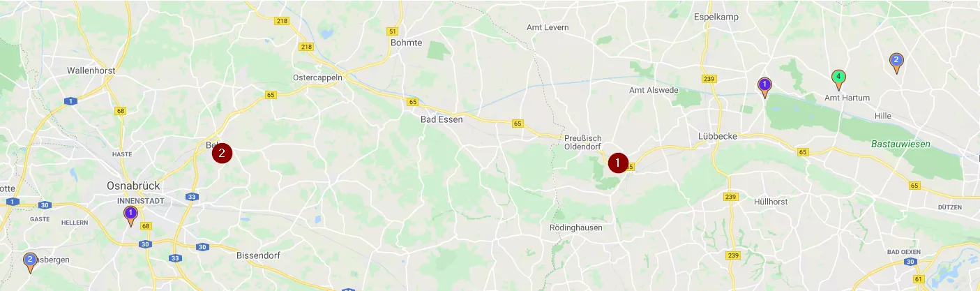Click the road 51 shield near Bohmte

393,31
